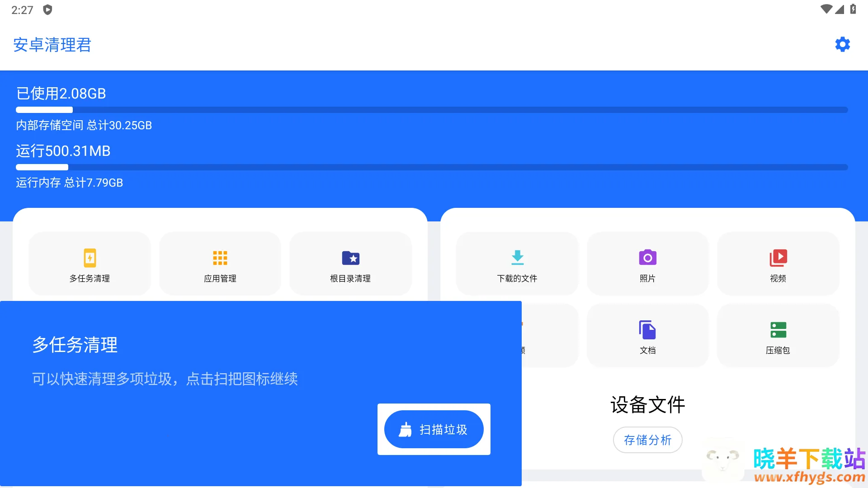This screenshot has width=868, height=488.
Task: Open the 视频 videos tile
Action: 778,264
